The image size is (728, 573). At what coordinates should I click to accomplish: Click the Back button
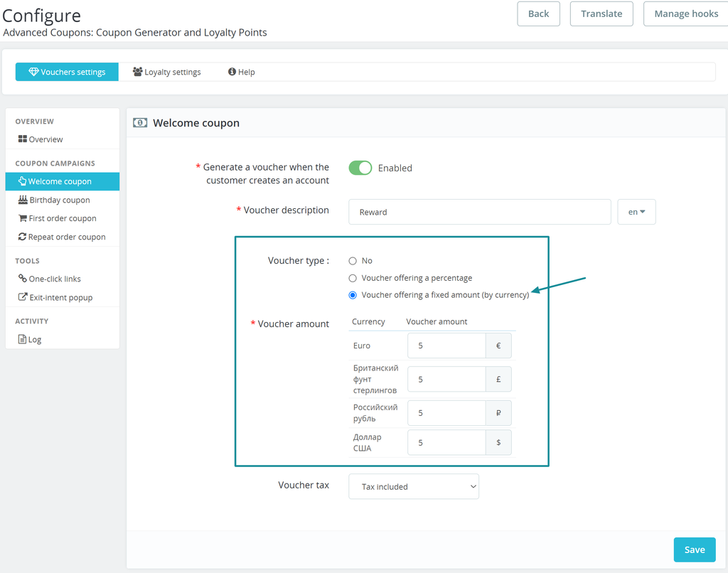pyautogui.click(x=539, y=14)
